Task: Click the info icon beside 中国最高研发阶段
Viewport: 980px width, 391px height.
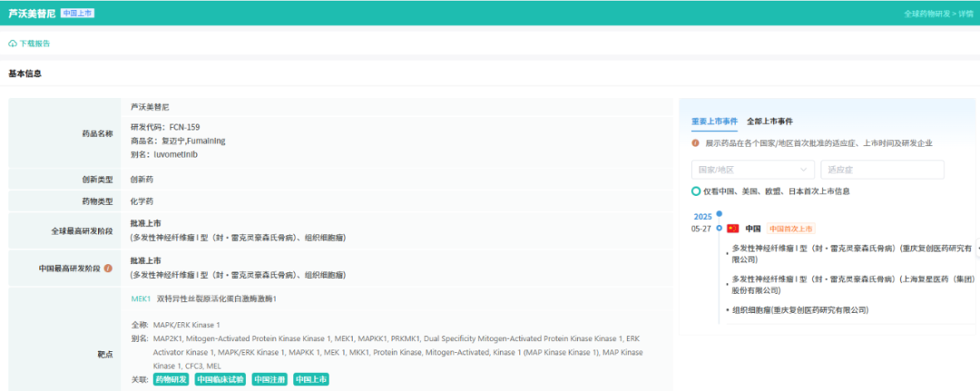Action: (x=108, y=268)
